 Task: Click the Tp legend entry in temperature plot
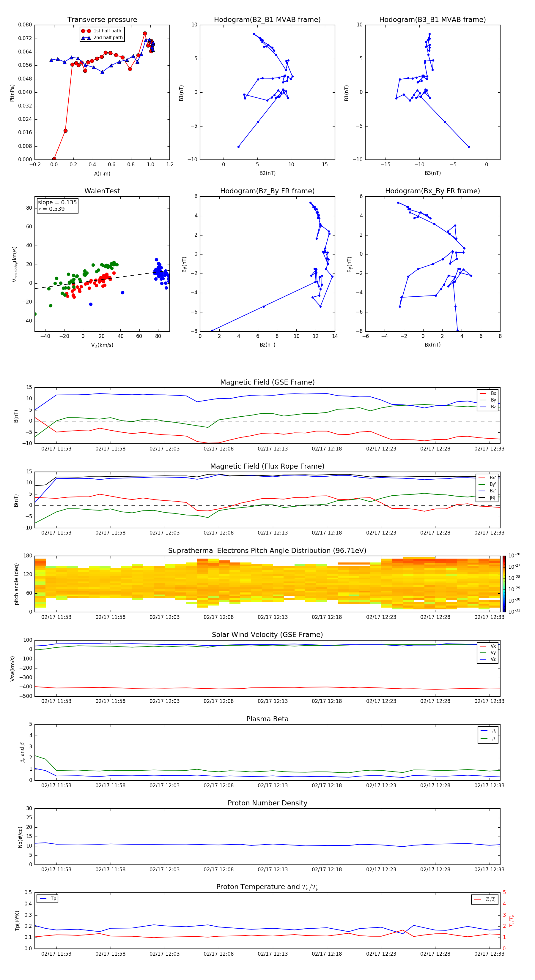(x=48, y=899)
